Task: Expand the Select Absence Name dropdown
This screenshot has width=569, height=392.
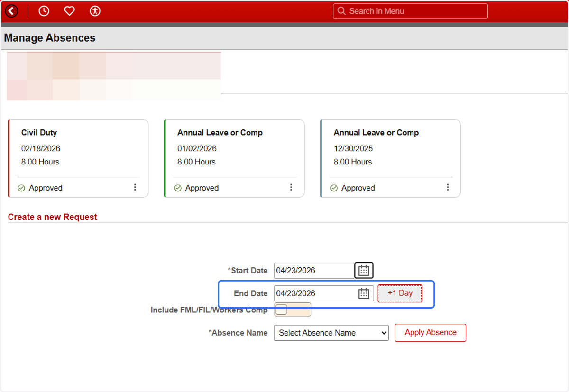Action: [331, 333]
